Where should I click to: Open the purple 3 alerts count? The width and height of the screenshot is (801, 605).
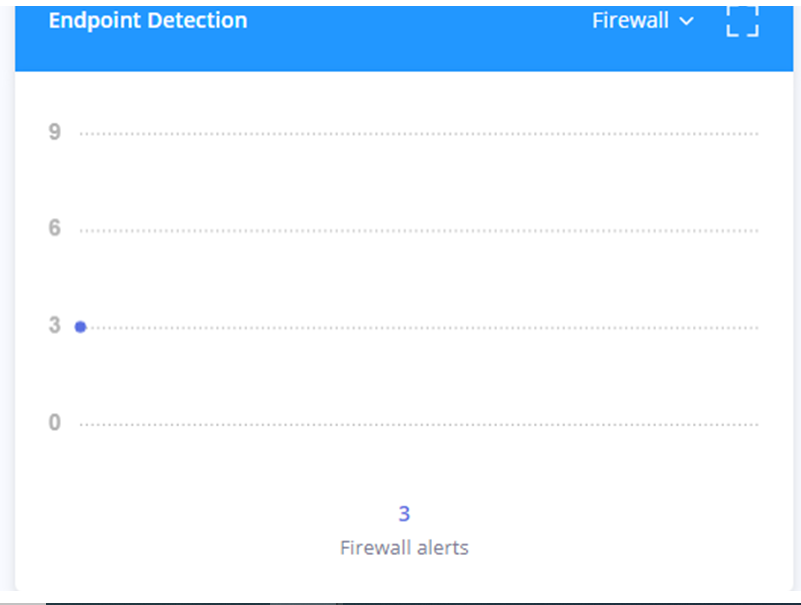[x=404, y=514]
